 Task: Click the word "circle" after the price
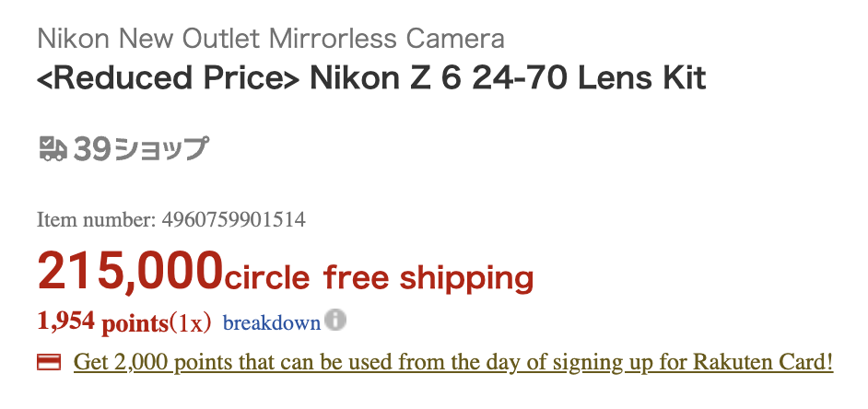[x=268, y=275]
